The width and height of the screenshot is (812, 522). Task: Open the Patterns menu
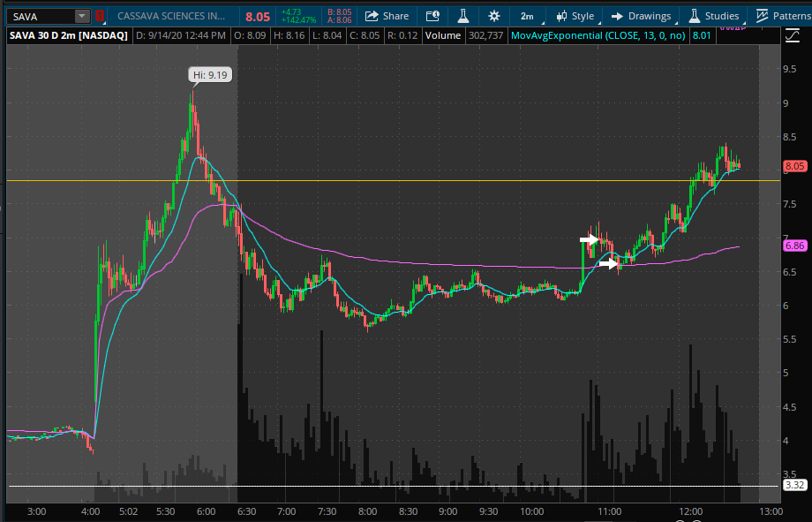780,16
